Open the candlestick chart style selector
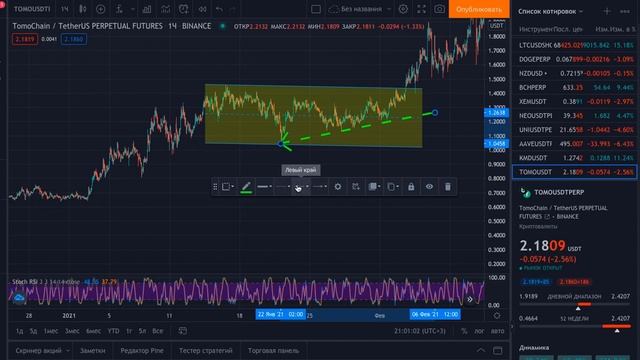This screenshot has width=640, height=360. 83,9
